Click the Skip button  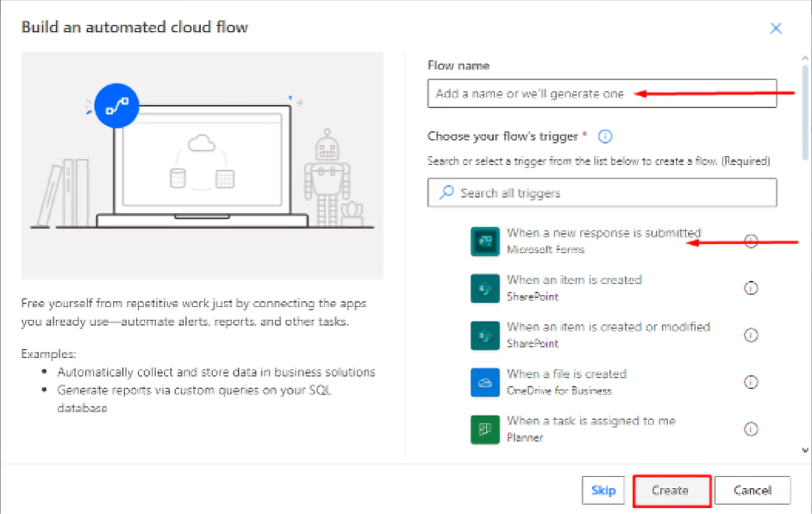(x=603, y=490)
